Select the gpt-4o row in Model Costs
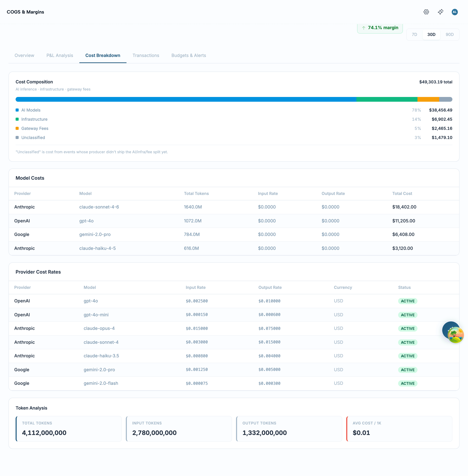This screenshot has width=468, height=476. [x=234, y=221]
